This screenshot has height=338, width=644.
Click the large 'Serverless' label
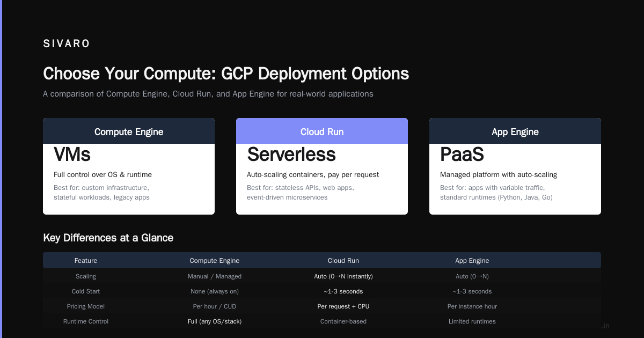(x=291, y=155)
